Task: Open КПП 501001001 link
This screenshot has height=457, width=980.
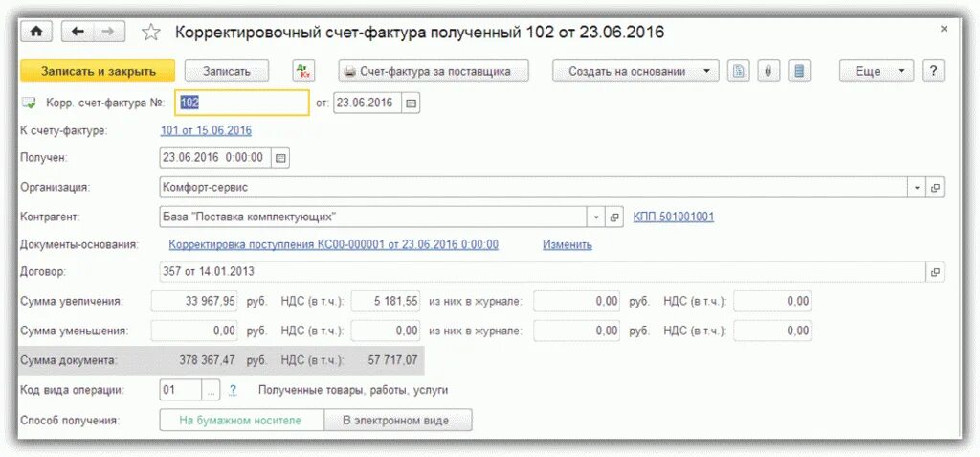Action: 674,217
